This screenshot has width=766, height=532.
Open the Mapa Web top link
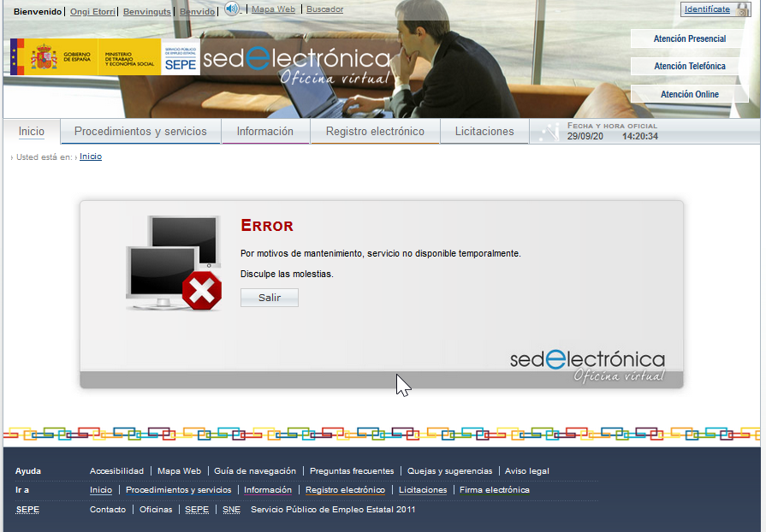pyautogui.click(x=274, y=9)
